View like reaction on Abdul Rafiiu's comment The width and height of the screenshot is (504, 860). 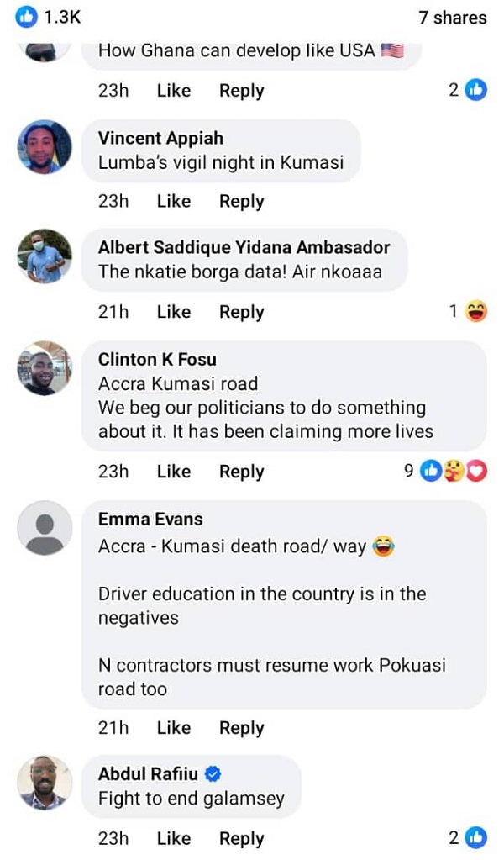pyautogui.click(x=476, y=837)
